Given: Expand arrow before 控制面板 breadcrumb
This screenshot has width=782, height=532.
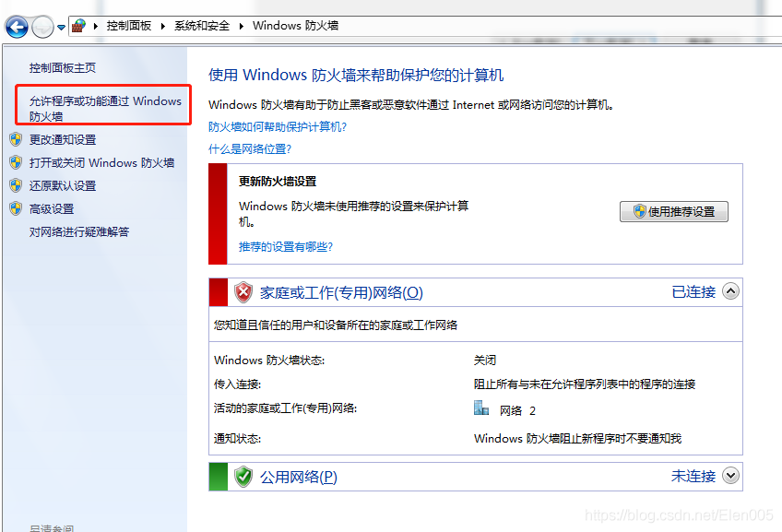Looking at the screenshot, I should coord(96,26).
